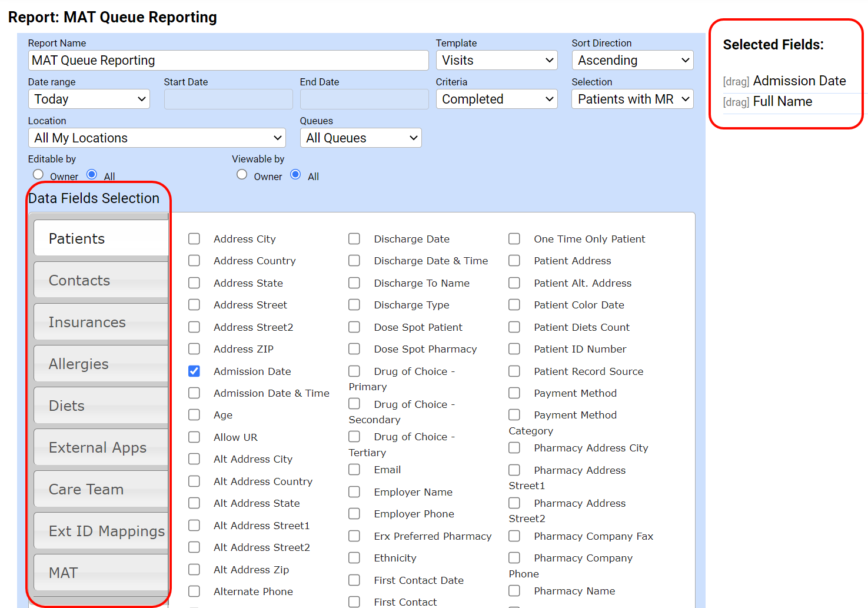
Task: Go to the Care Team tab
Action: pos(101,489)
